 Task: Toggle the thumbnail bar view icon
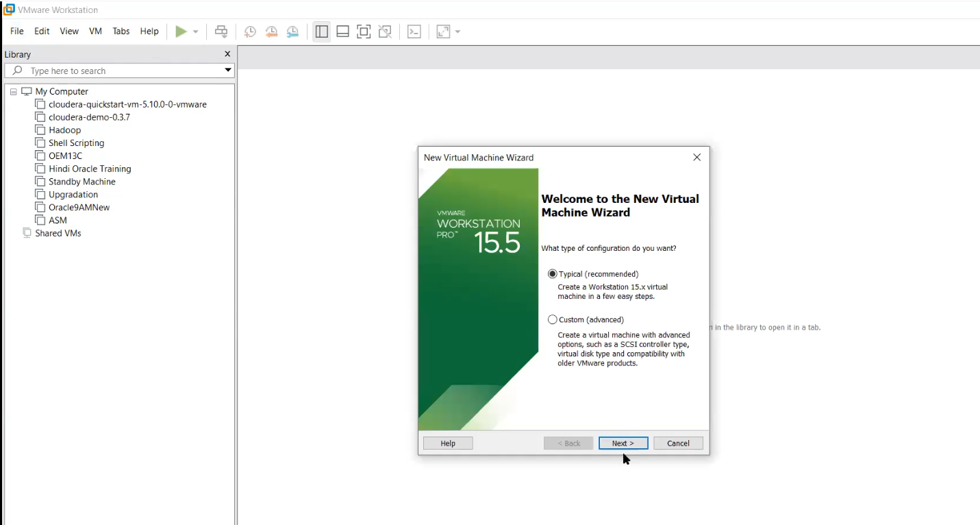pyautogui.click(x=343, y=32)
